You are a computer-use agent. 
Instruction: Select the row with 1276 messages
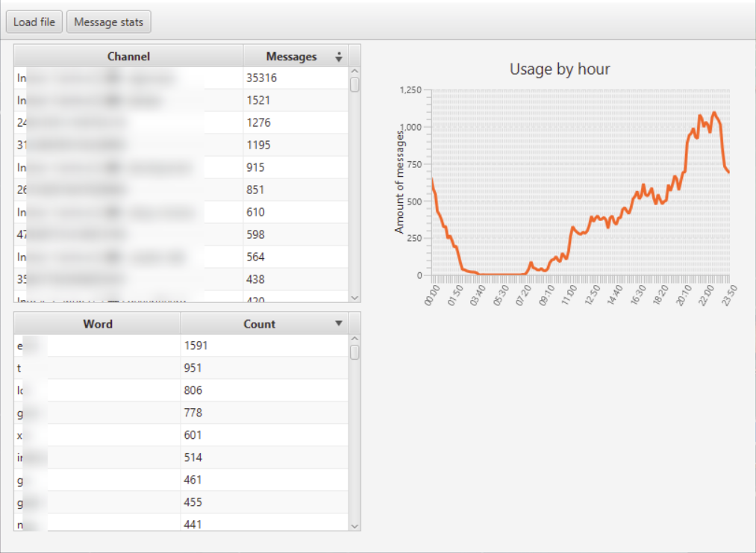(181, 123)
